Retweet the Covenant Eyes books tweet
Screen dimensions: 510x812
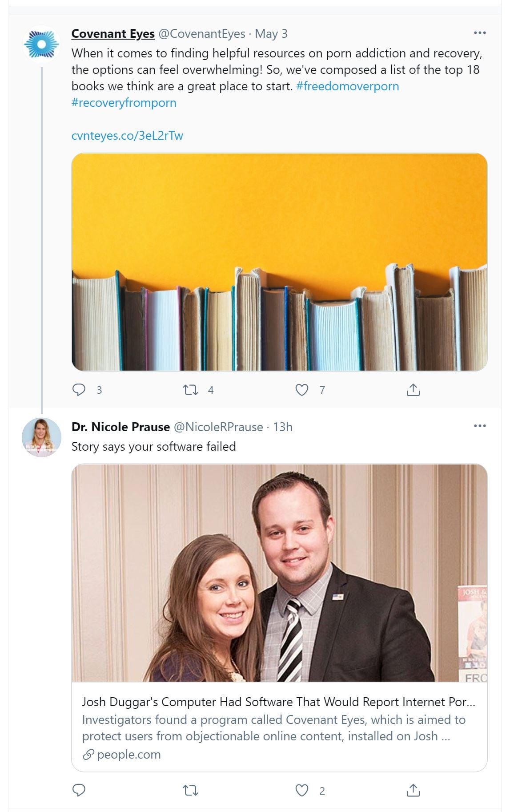point(191,390)
